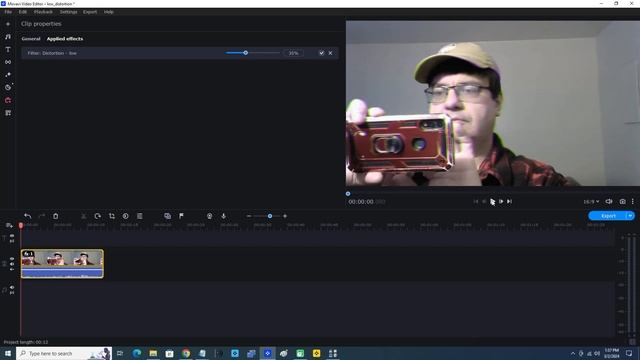Click the timeline zoom slider handle
640x360 pixels.
pos(270,216)
